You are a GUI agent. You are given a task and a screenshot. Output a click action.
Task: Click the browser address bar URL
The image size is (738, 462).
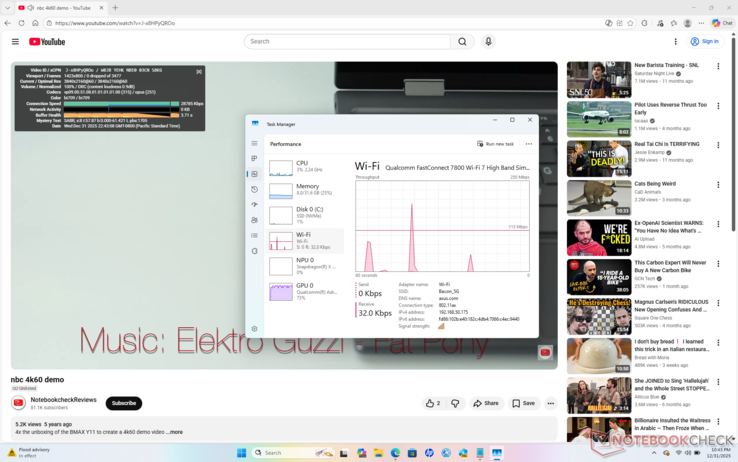pyautogui.click(x=115, y=23)
